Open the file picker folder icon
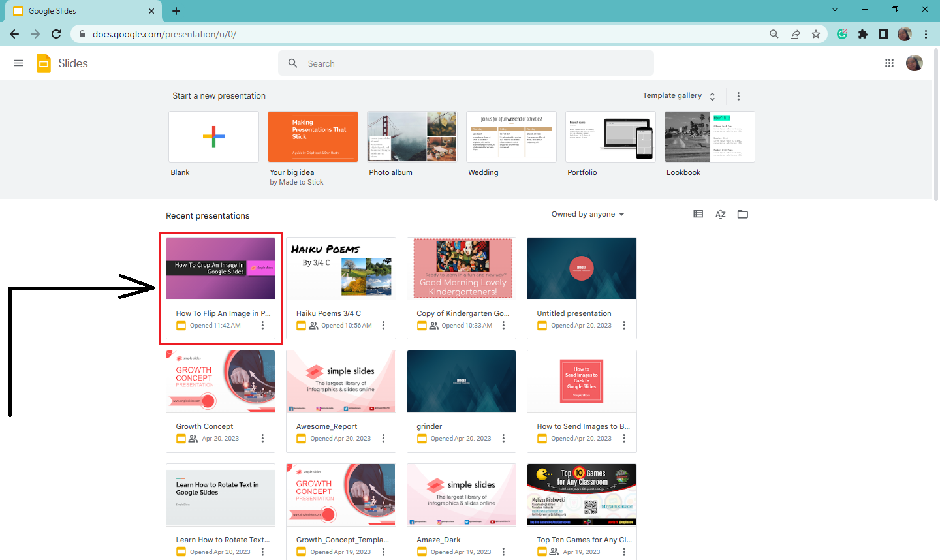The height and width of the screenshot is (560, 940). [x=742, y=213]
